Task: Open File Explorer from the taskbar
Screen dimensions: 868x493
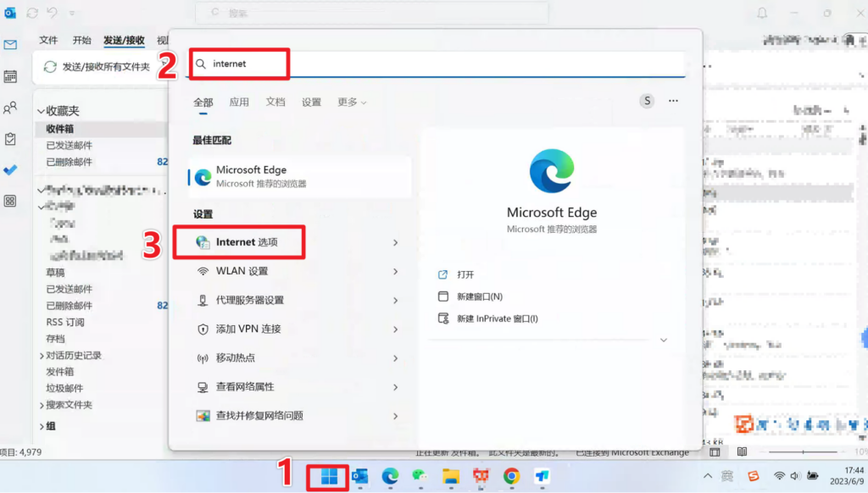Action: pyautogui.click(x=450, y=476)
